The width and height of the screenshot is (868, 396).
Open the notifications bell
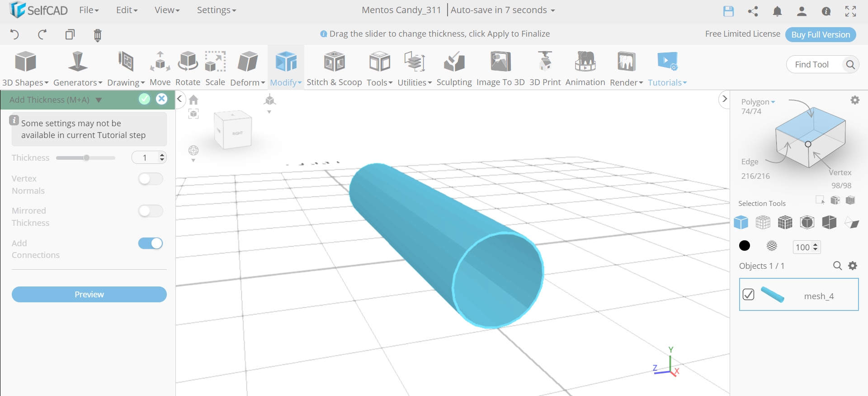(x=777, y=11)
